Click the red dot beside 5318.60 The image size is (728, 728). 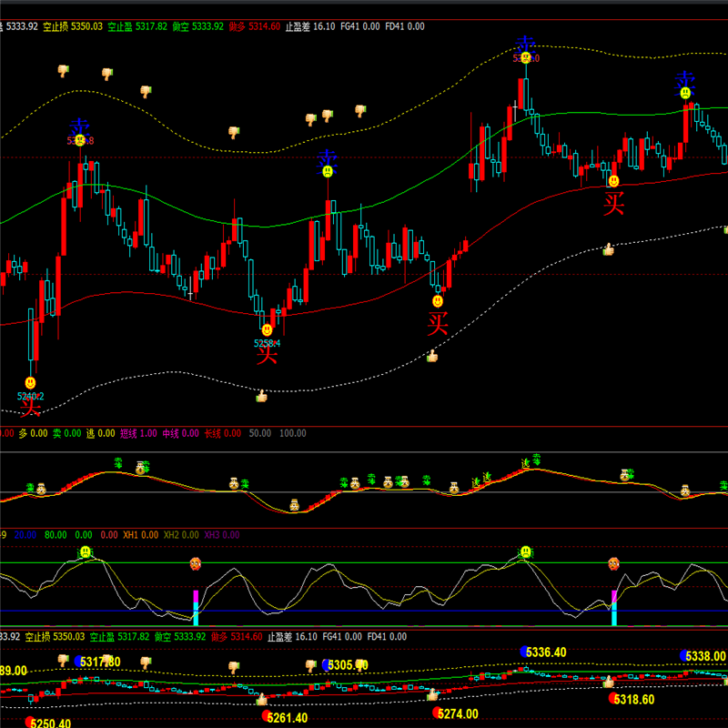(x=613, y=698)
